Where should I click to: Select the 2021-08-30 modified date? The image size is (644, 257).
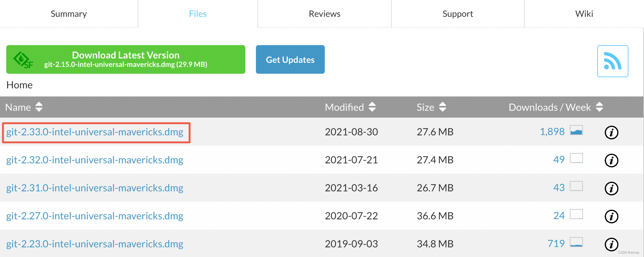[351, 132]
